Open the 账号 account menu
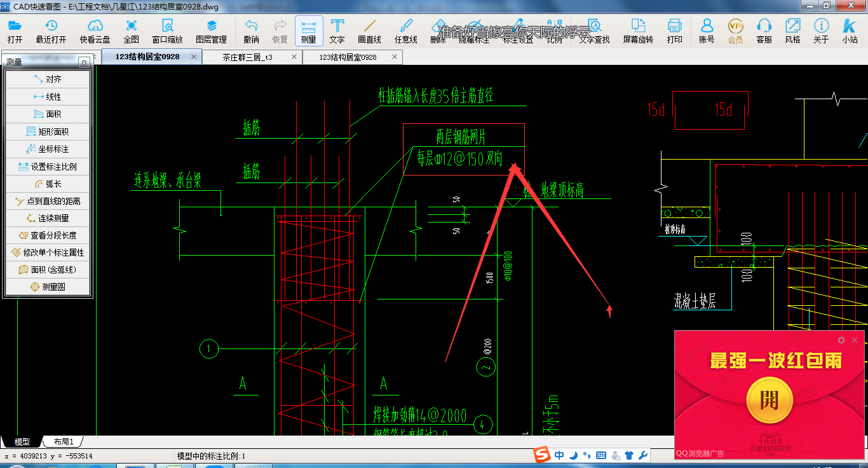This screenshot has height=468, width=868. tap(707, 31)
